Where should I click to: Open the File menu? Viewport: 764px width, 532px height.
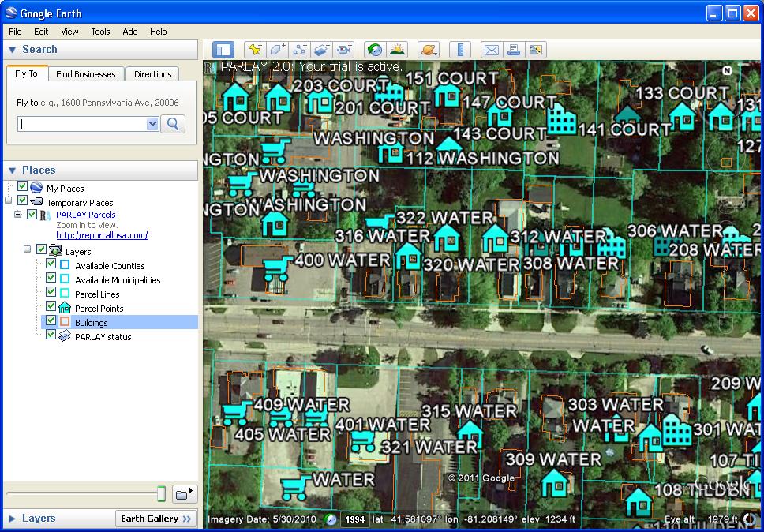click(x=15, y=32)
